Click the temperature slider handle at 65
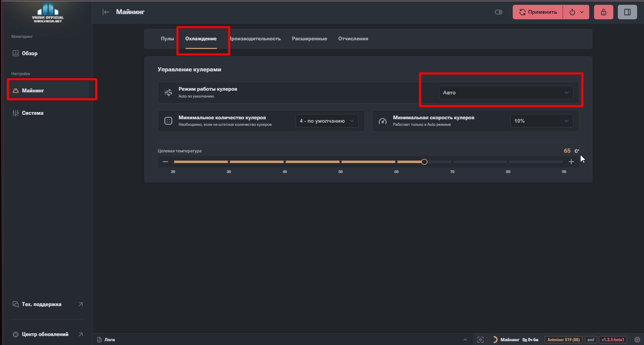 (x=425, y=162)
